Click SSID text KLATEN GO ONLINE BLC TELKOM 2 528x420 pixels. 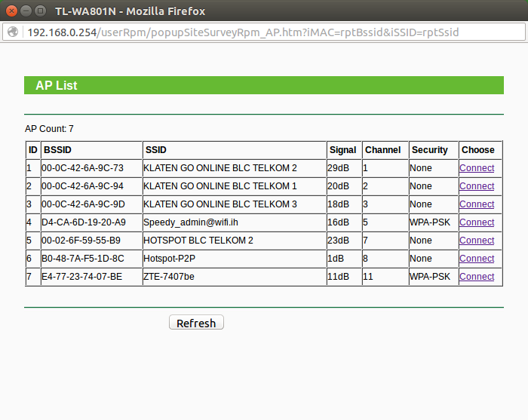tap(220, 168)
